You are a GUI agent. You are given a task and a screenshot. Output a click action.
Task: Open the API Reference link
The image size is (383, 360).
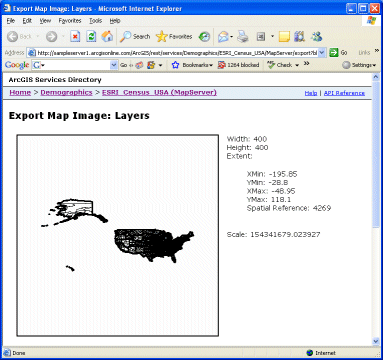pos(344,93)
